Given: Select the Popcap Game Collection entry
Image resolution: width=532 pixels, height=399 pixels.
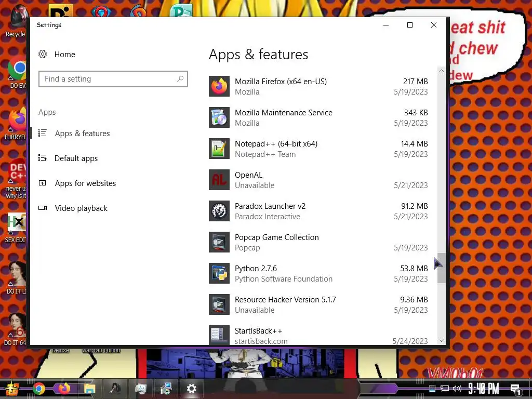Looking at the screenshot, I should pos(318,242).
